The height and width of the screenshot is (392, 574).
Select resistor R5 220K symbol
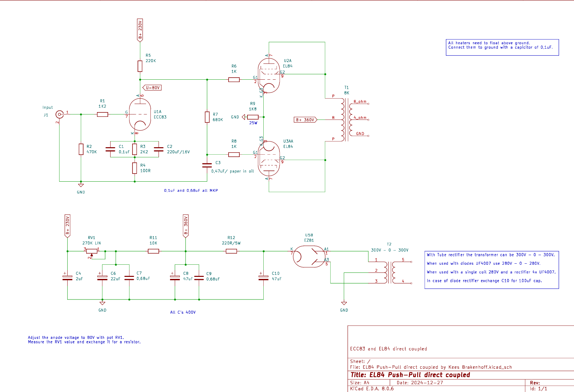[x=140, y=66]
